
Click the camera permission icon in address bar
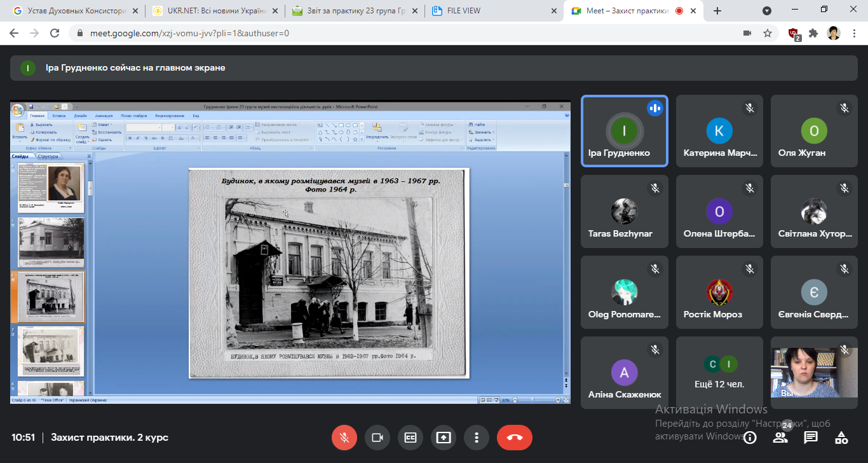[x=747, y=33]
